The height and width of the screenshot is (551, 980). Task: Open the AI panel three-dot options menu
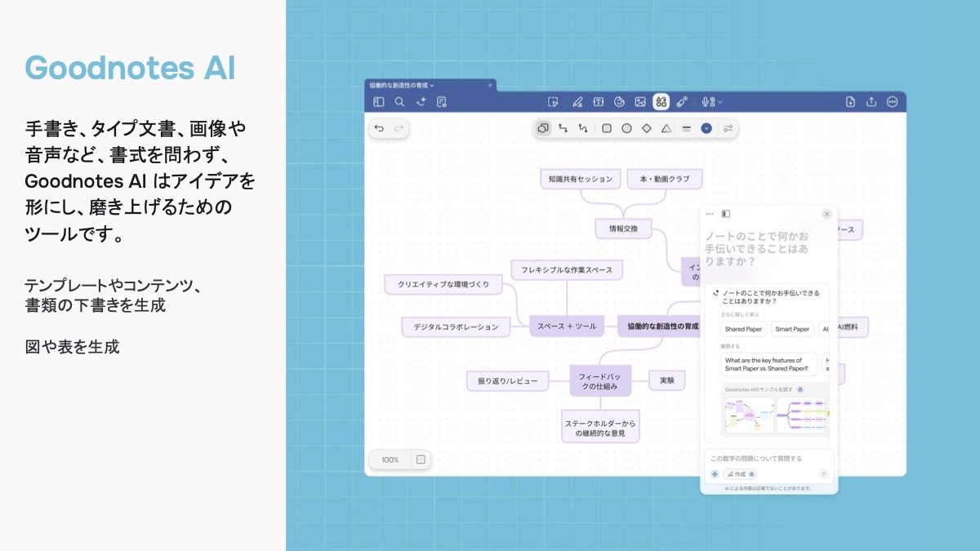click(x=710, y=214)
